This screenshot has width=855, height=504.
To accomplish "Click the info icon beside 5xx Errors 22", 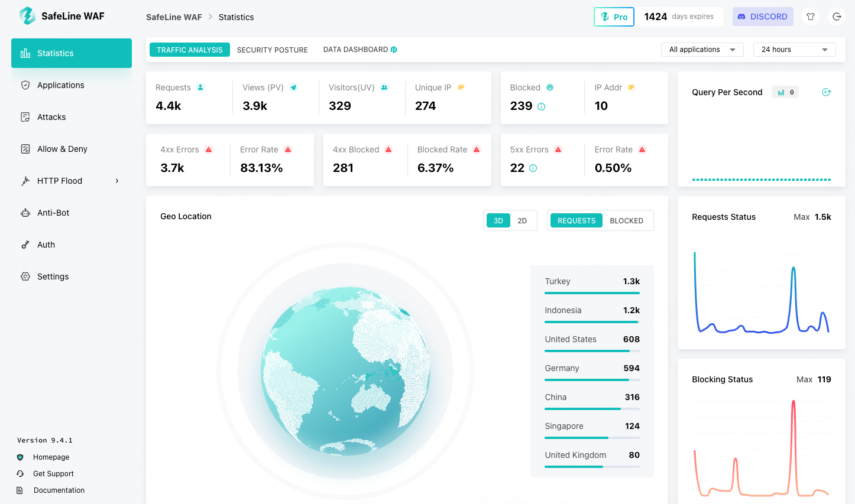I will pyautogui.click(x=533, y=168).
